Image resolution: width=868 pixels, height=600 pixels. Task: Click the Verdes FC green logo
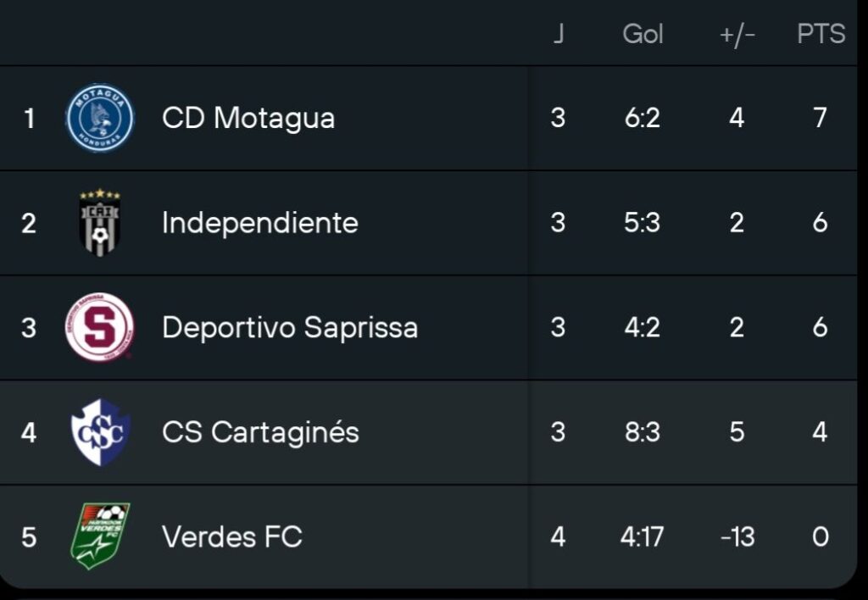coord(100,536)
